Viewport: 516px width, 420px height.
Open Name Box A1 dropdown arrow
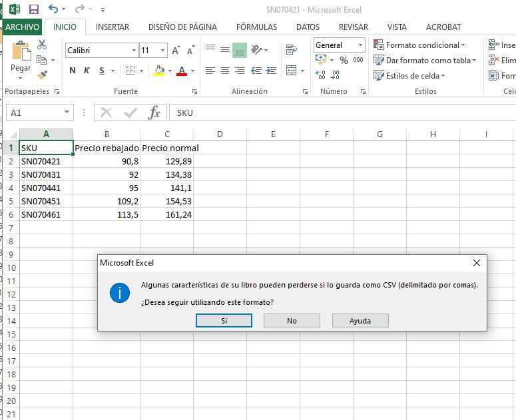(x=67, y=112)
